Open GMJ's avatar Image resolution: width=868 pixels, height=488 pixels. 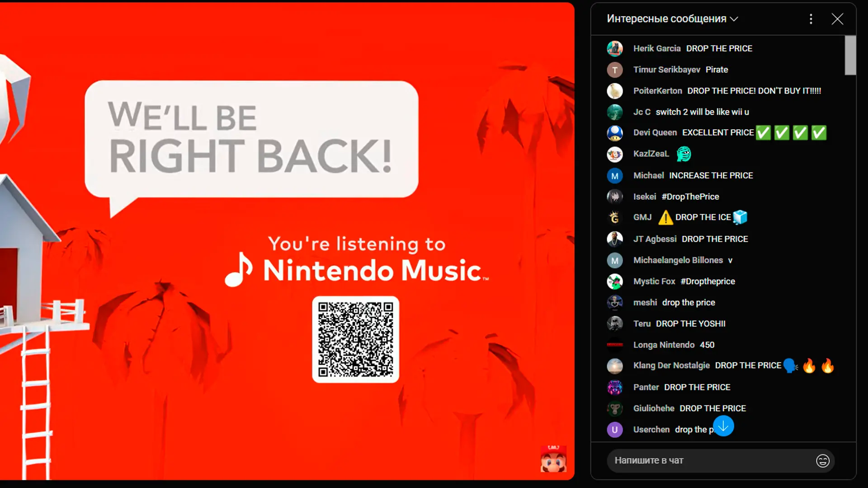point(615,217)
